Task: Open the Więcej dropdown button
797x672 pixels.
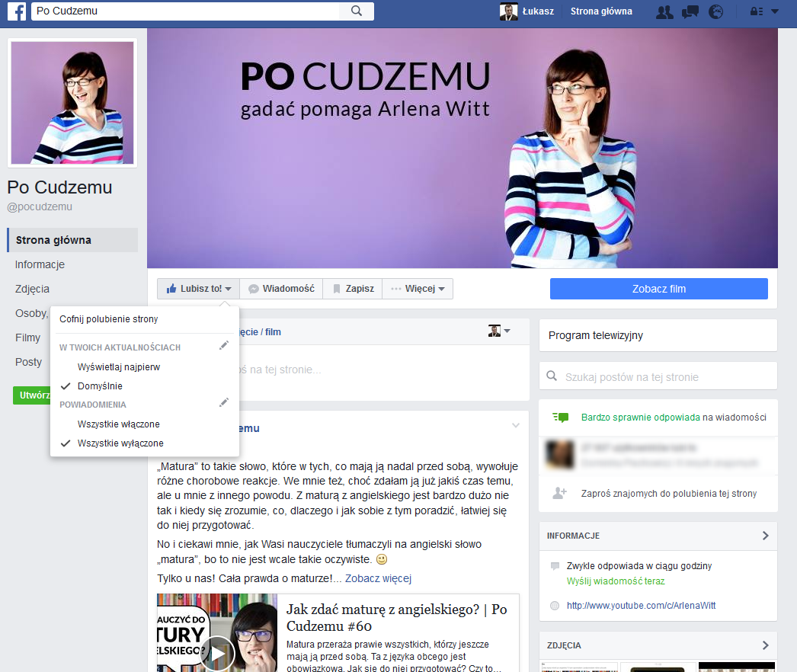Action: pyautogui.click(x=418, y=289)
